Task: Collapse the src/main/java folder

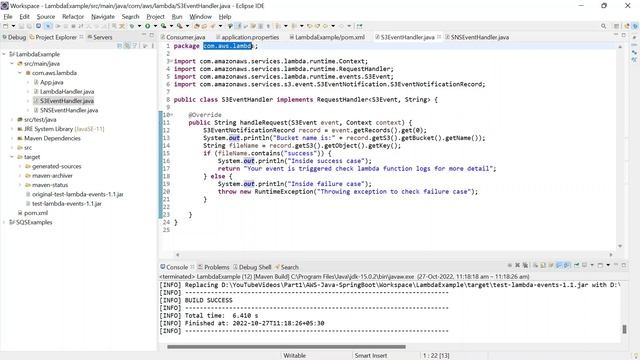Action: 12,63
